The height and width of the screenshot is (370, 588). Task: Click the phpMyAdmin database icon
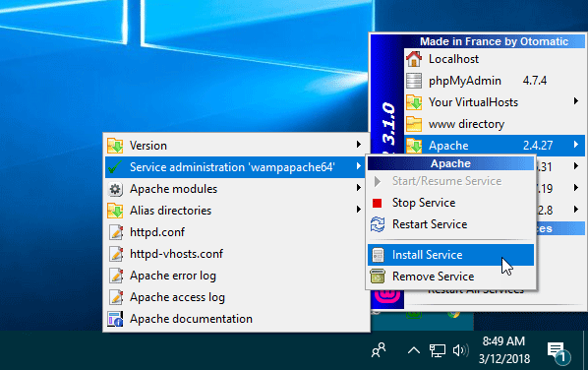click(414, 81)
